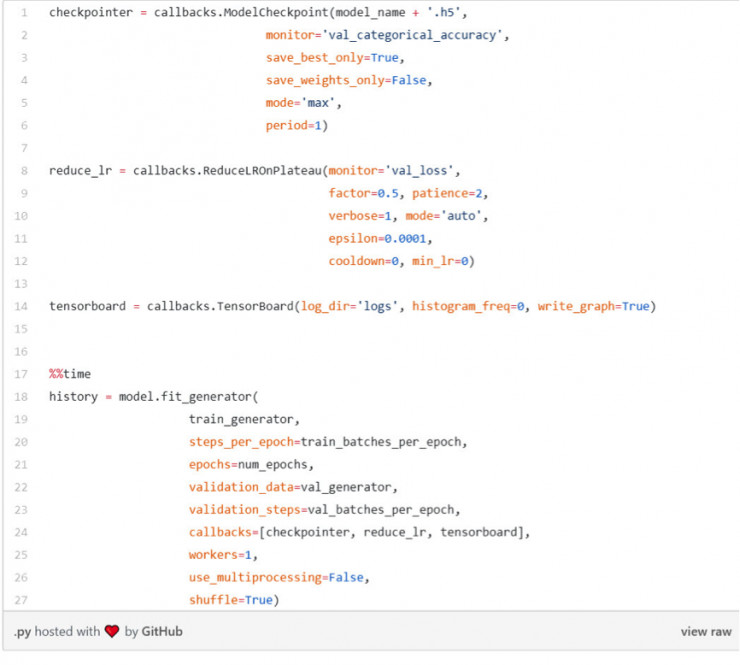
Task: Click the callbacks list on line 24
Action: tap(392, 533)
